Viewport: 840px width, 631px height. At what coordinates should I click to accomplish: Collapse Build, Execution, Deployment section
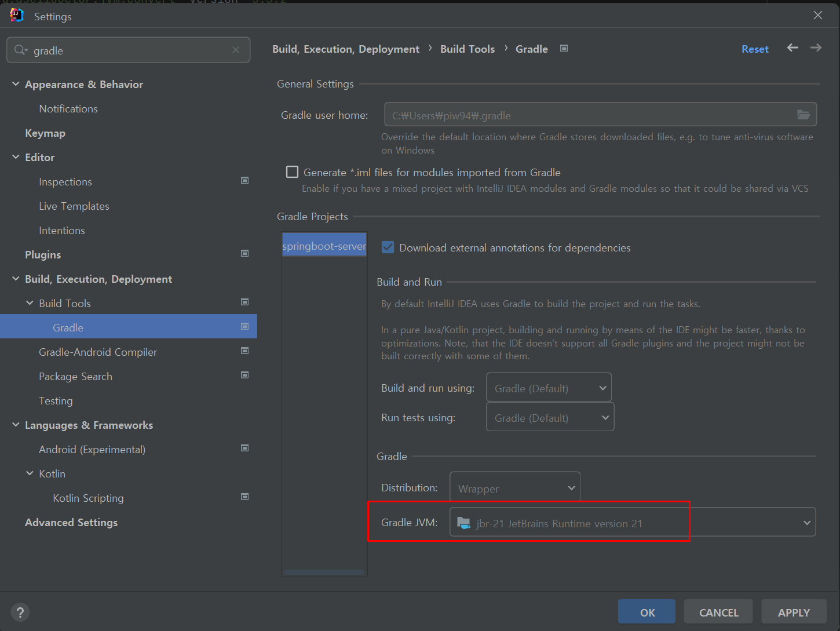point(16,279)
